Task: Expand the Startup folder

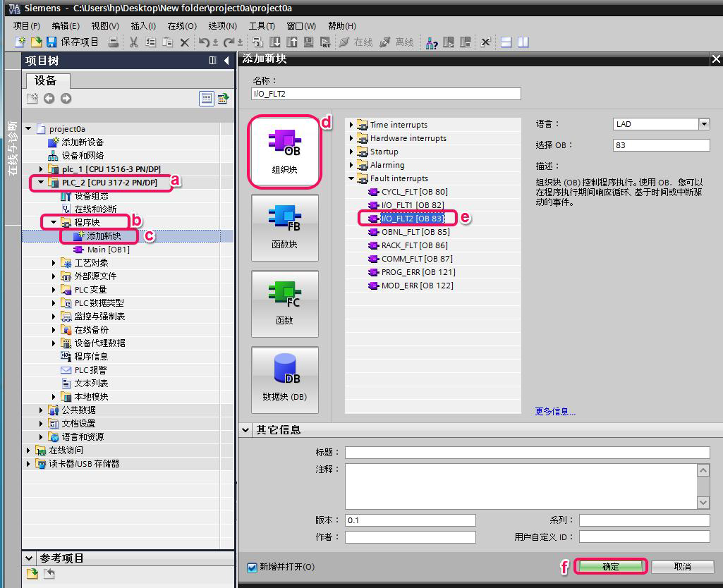Action: click(x=351, y=151)
